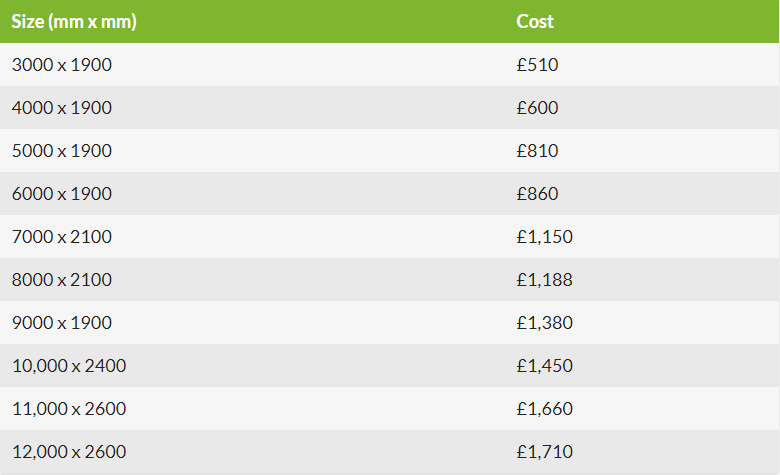Click the "Size (mm x mm)" column header
This screenshot has width=780, height=475.
pyautogui.click(x=74, y=21)
